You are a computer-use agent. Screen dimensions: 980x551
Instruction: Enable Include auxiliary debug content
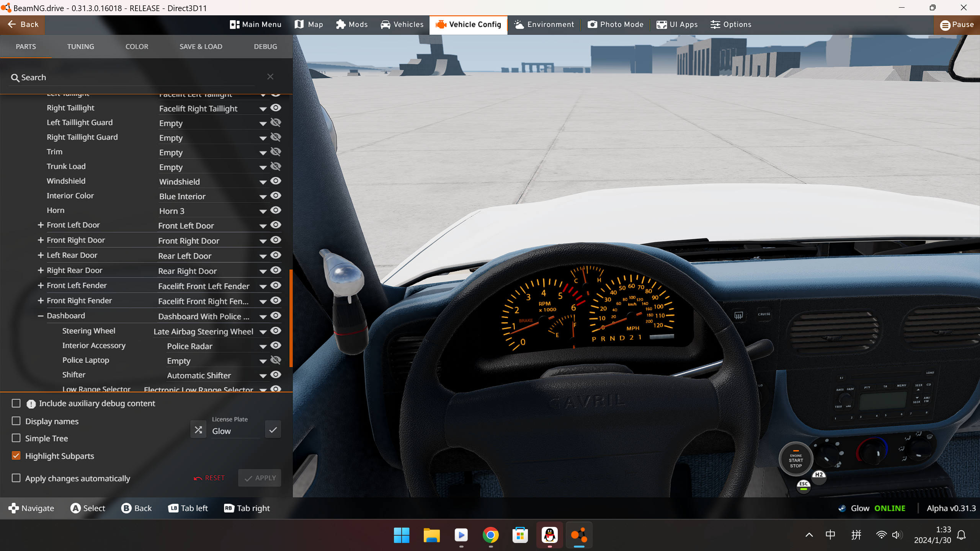(16, 403)
